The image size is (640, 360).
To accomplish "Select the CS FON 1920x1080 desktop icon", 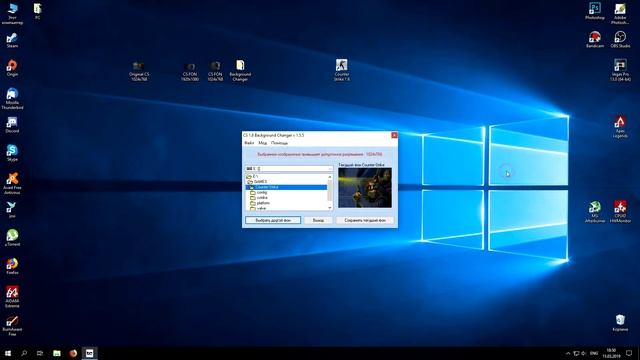I will 190,71.
